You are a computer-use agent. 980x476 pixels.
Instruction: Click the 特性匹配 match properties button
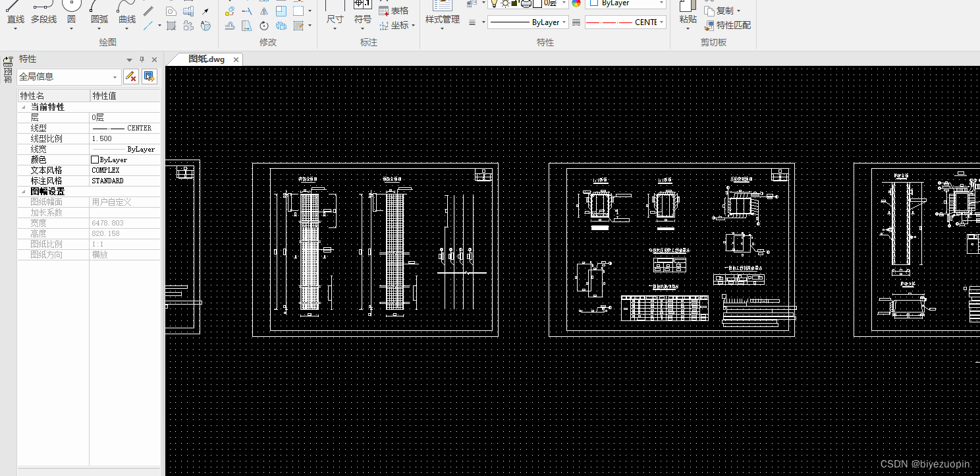pos(728,26)
